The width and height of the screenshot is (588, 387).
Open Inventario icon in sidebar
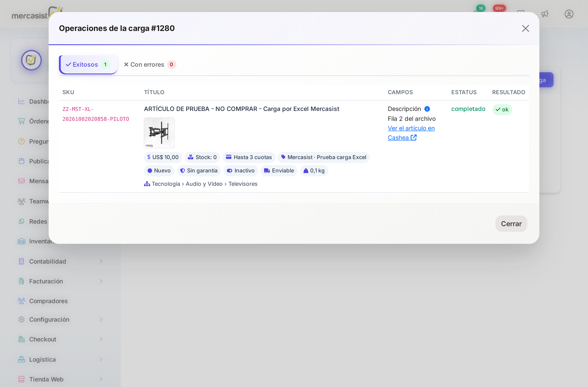[22, 241]
